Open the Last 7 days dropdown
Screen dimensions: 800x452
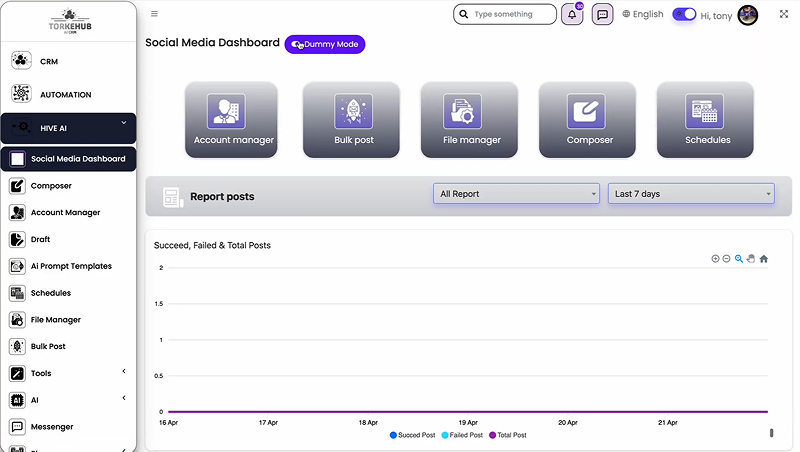click(x=691, y=194)
